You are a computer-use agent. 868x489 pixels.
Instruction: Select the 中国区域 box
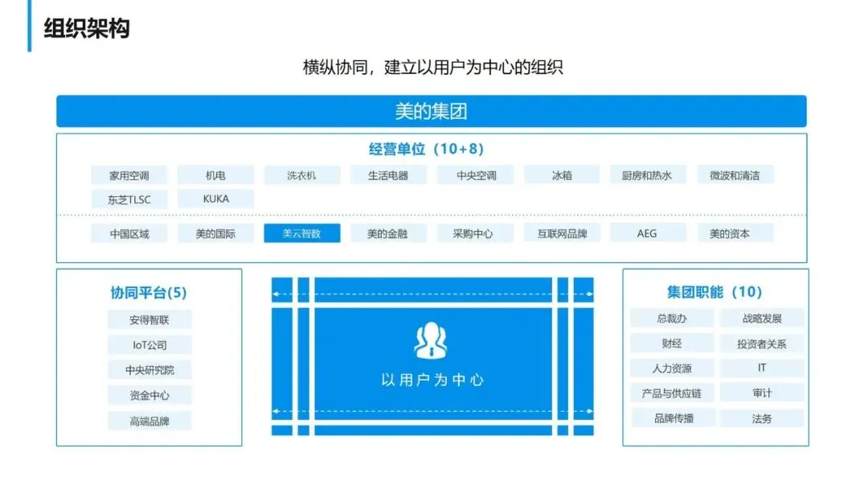coord(129,233)
